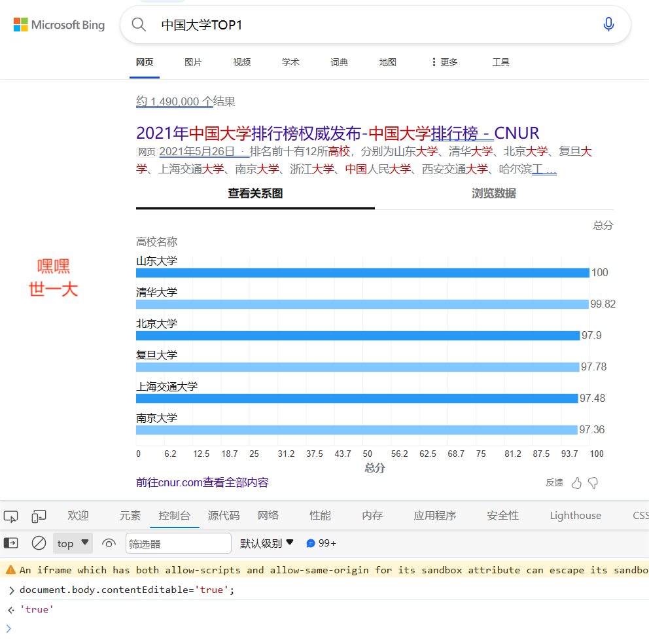This screenshot has height=644, width=649.
Task: Click the 99.82 score value
Action: point(603,304)
